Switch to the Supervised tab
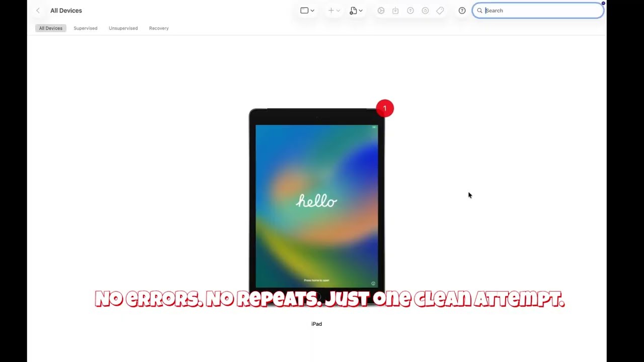The height and width of the screenshot is (362, 644). point(86,28)
